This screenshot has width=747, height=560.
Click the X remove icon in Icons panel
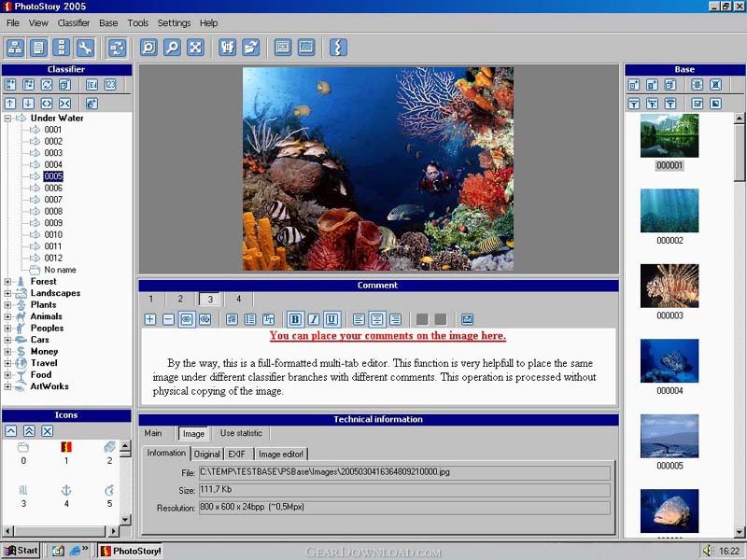tap(48, 431)
